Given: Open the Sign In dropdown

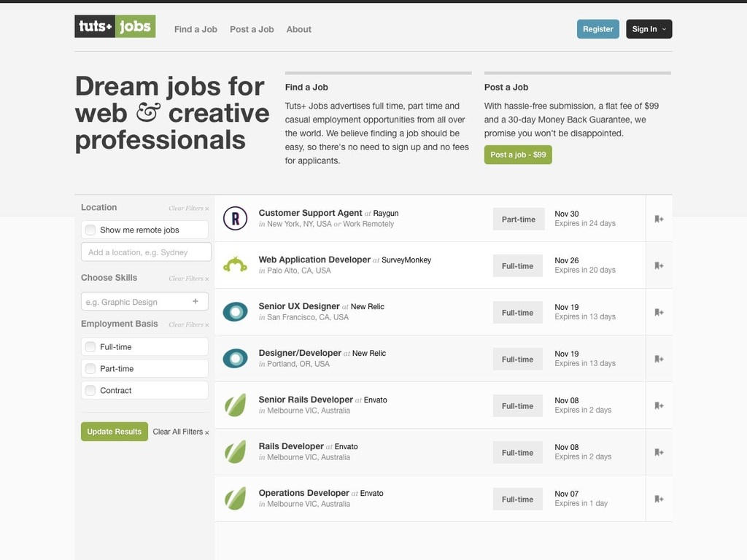Looking at the screenshot, I should tap(649, 29).
